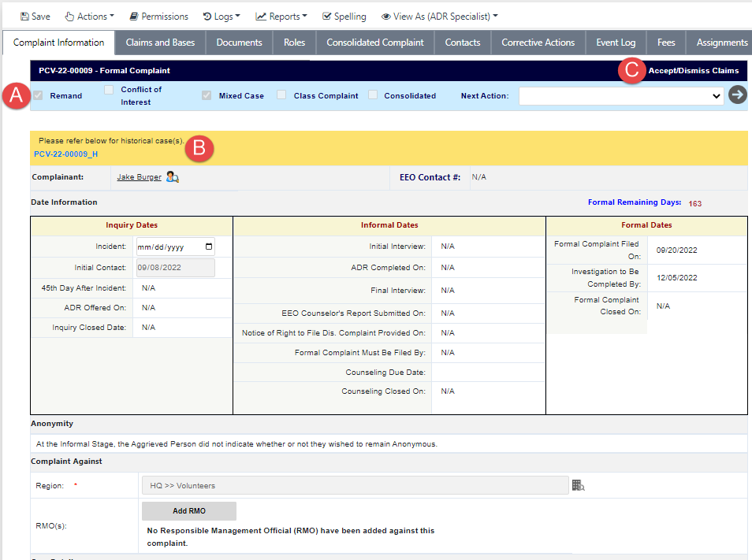Open View As (ADR Specialist) menu
The image size is (752, 560).
tap(439, 17)
